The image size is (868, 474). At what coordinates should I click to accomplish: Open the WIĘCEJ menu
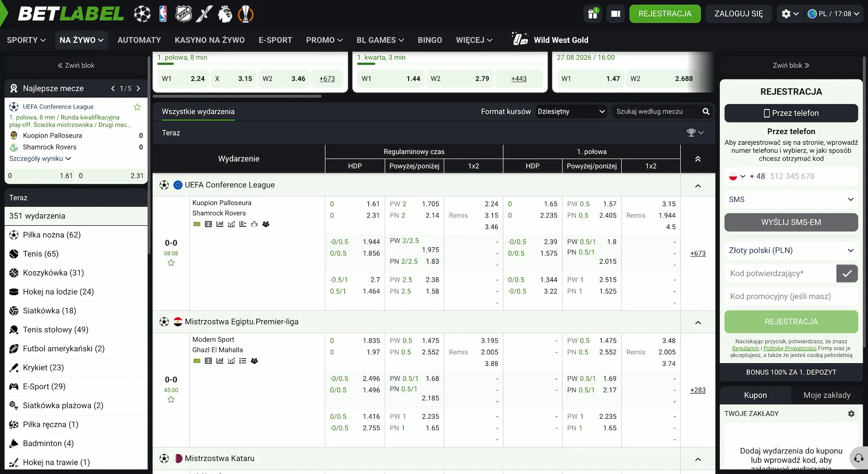point(474,40)
